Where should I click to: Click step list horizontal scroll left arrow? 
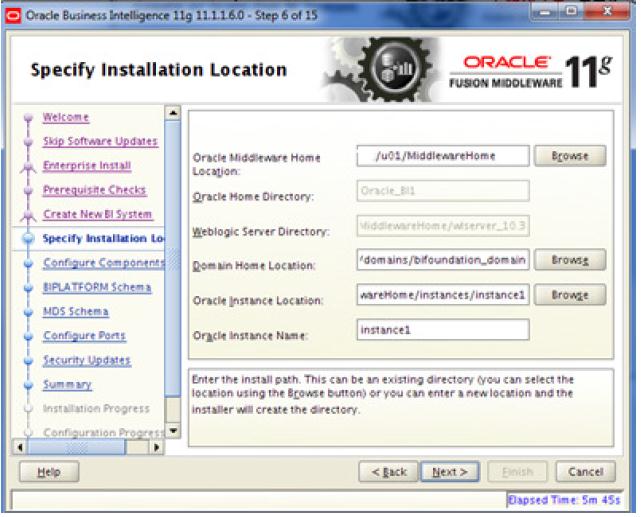tap(20, 447)
